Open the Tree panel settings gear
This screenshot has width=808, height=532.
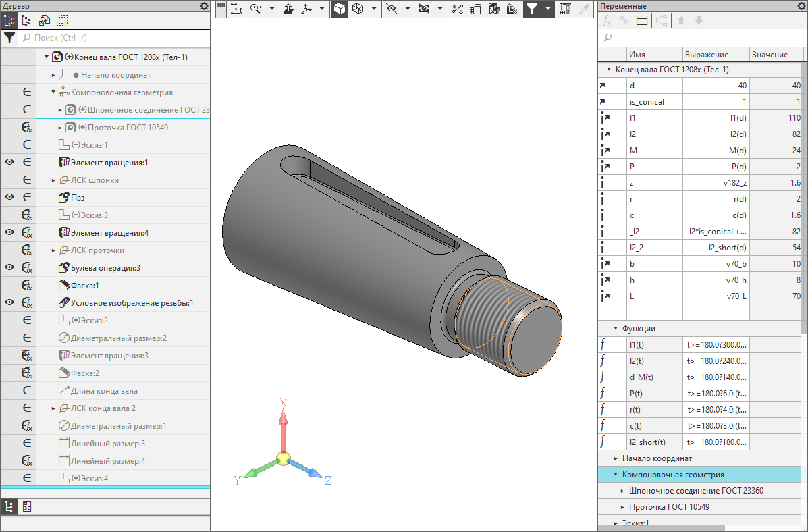tap(204, 6)
